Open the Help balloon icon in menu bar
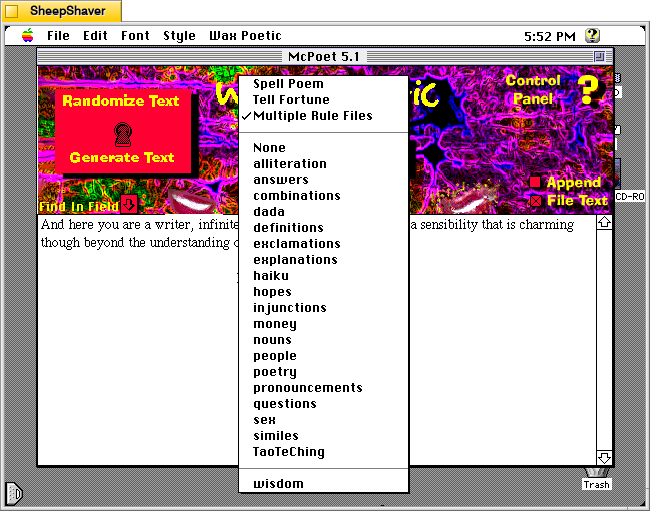This screenshot has width=650, height=511. [592, 36]
